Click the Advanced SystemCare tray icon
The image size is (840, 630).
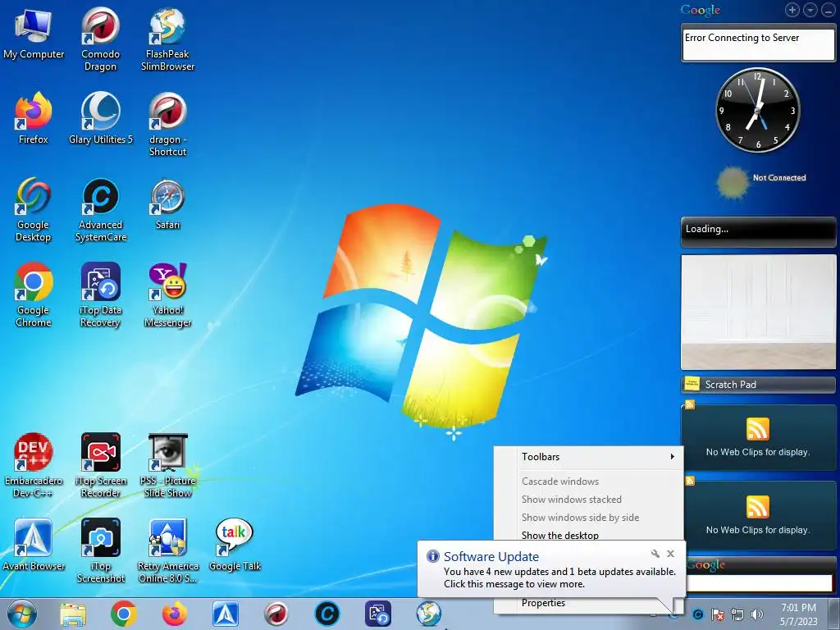coord(697,614)
